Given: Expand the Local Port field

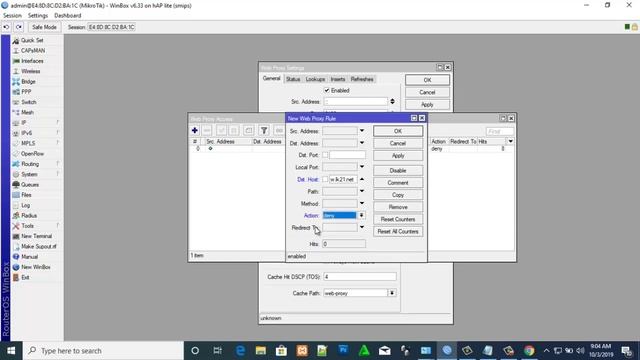Looking at the screenshot, I should click(362, 167).
